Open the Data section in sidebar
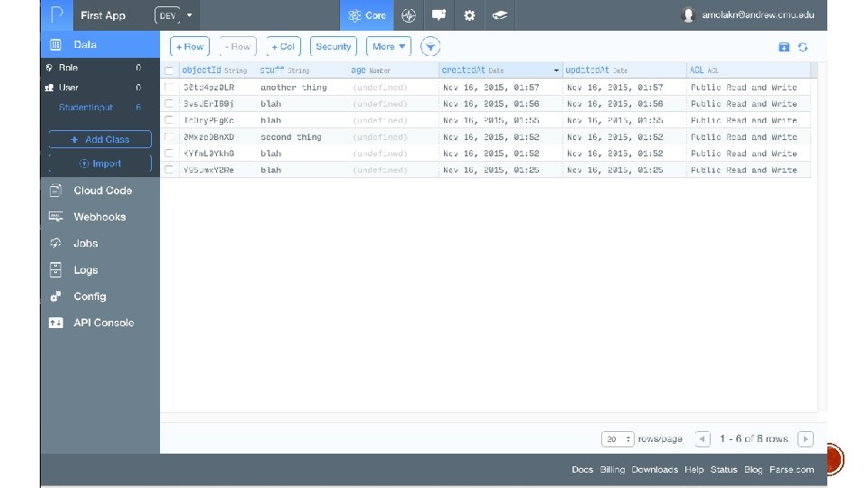868x488 pixels. (100, 44)
